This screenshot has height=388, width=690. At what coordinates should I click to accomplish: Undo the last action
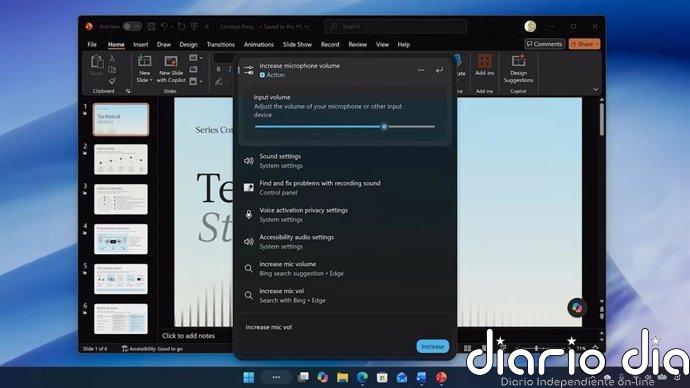[164, 26]
